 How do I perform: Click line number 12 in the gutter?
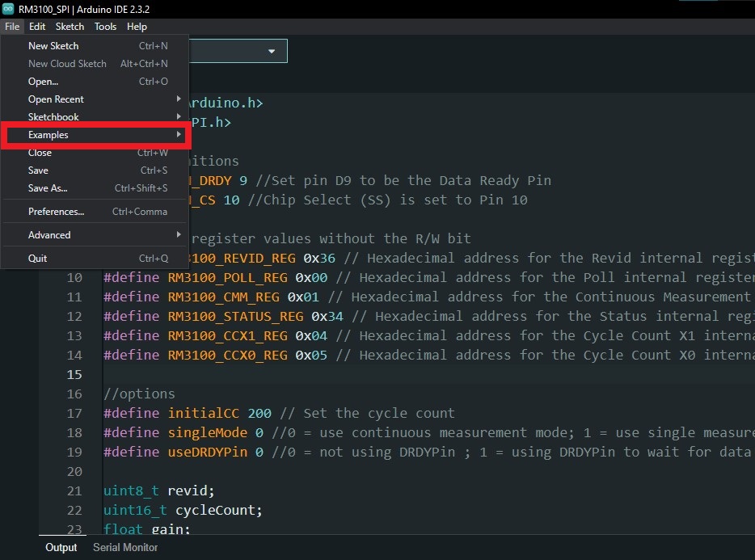(74, 316)
